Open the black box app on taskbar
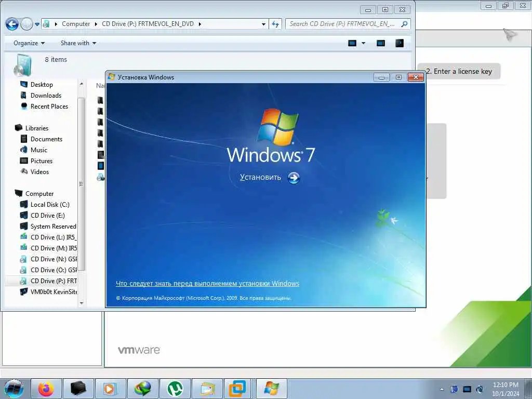Screen dimensions: 532x399 (78, 389)
